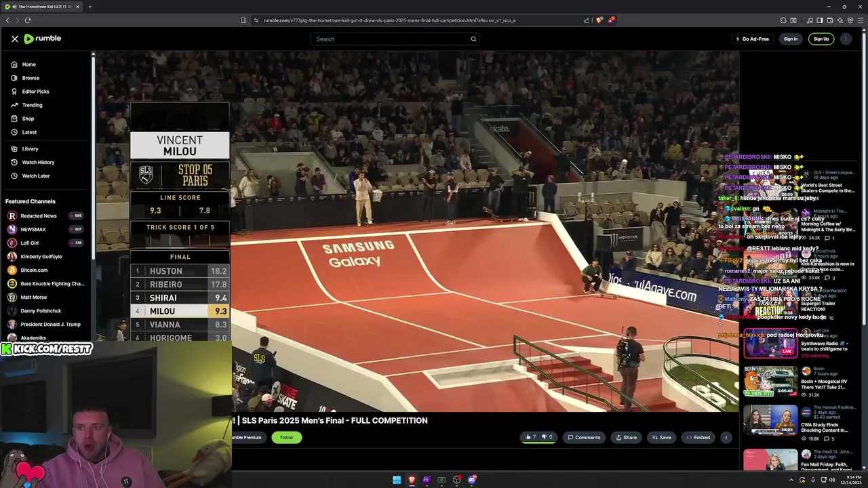Open the Kimberly Guilfoyle channel

point(41,256)
